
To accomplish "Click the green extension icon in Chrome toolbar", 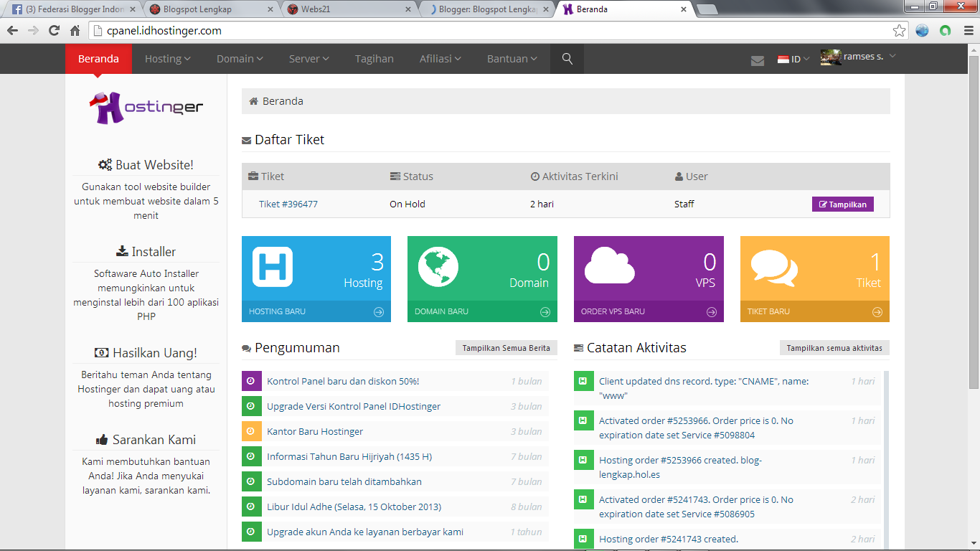I will tap(945, 31).
